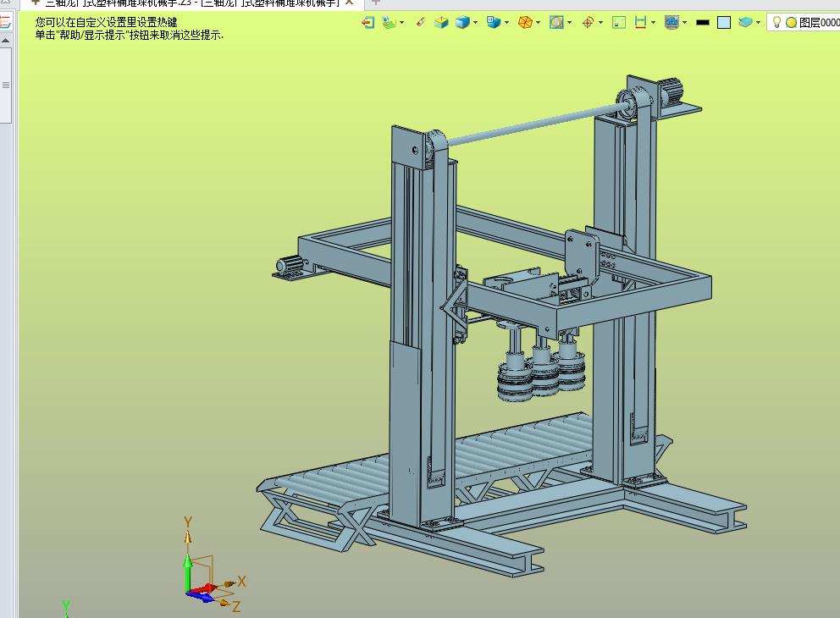Image resolution: width=840 pixels, height=618 pixels.
Task: Click the hint text about 帮助/显示提示 button
Action: (129, 36)
